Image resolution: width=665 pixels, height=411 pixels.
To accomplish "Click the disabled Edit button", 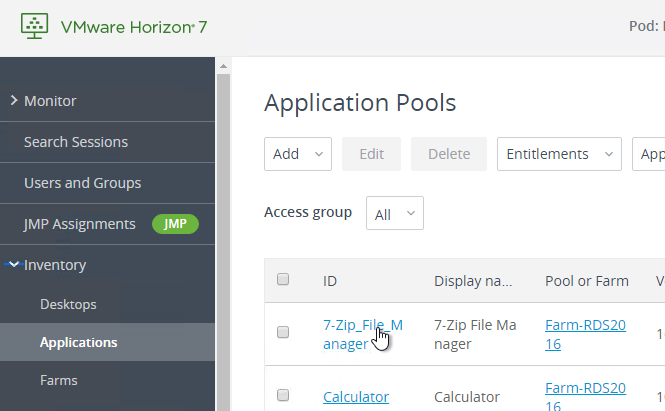I will [x=372, y=154].
